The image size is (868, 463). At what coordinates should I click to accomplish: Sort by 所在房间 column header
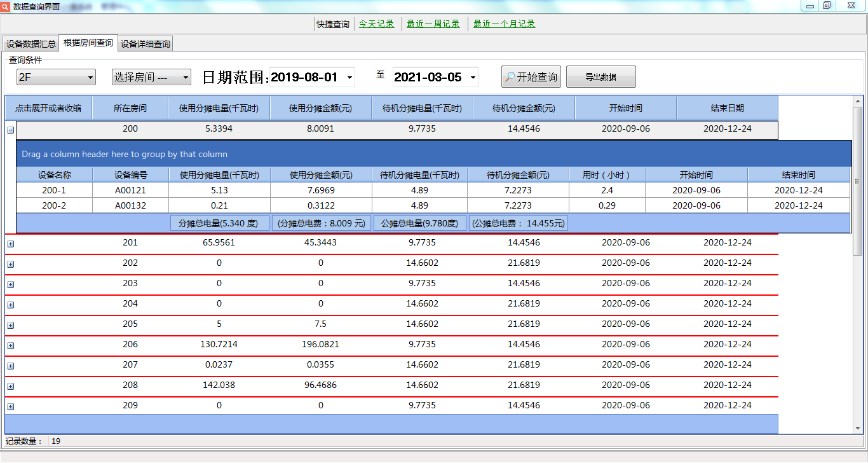(130, 108)
